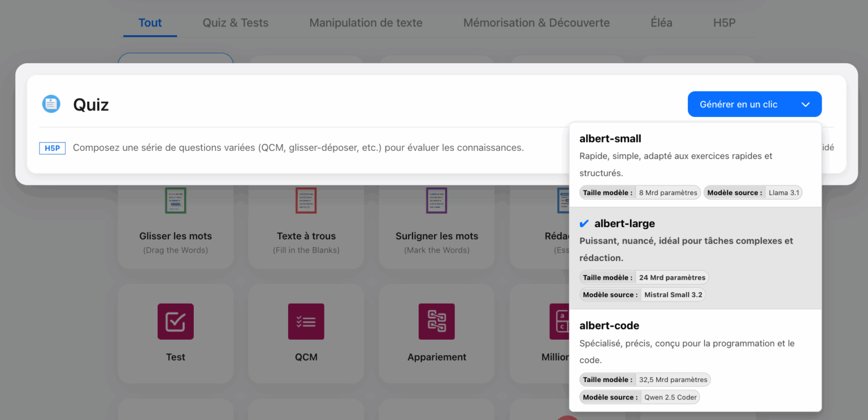The image size is (868, 420).
Task: Click the Mistral Small 3.2 model source tag
Action: [x=673, y=295]
